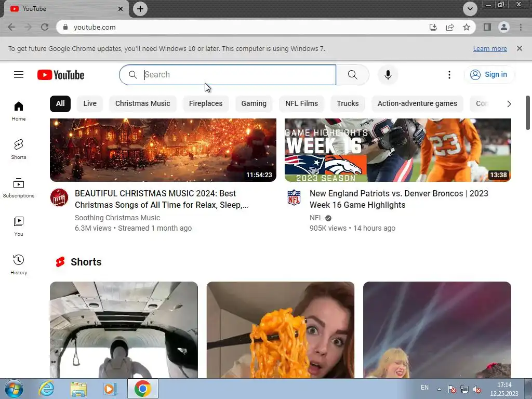Click the Soothing Christmas Music channel avatar

pyautogui.click(x=59, y=197)
